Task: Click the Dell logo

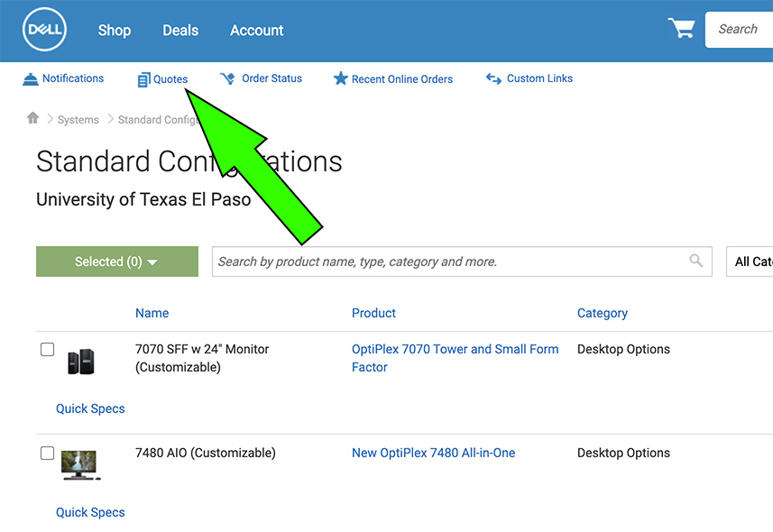Action: 44,30
